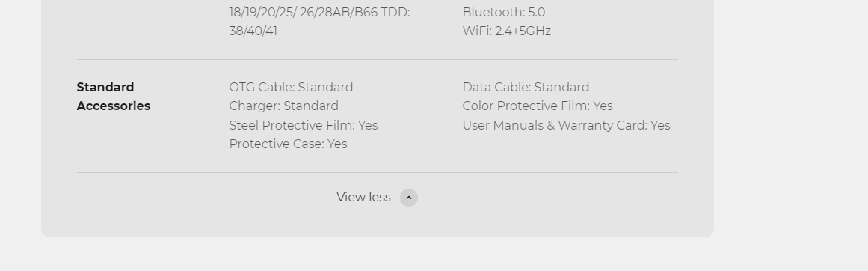Select the Standard Accessories heading
Viewport: 868px width, 271px height.
coord(114,97)
